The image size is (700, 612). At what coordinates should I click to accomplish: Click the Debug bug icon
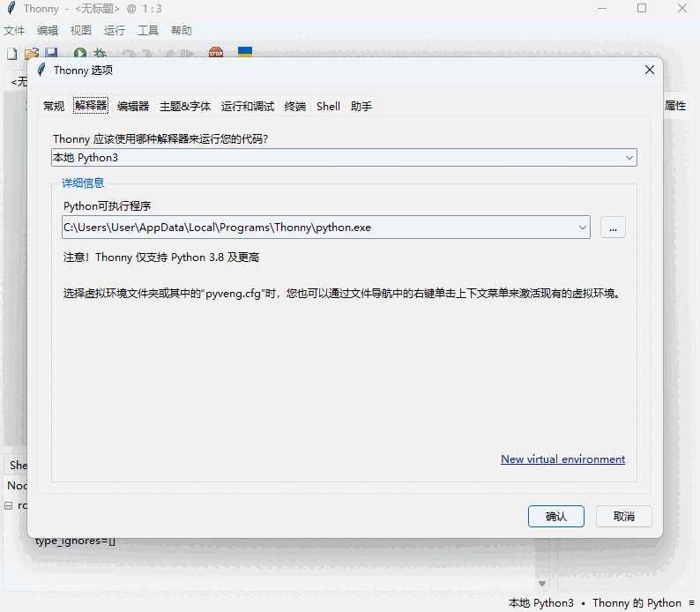click(x=100, y=53)
